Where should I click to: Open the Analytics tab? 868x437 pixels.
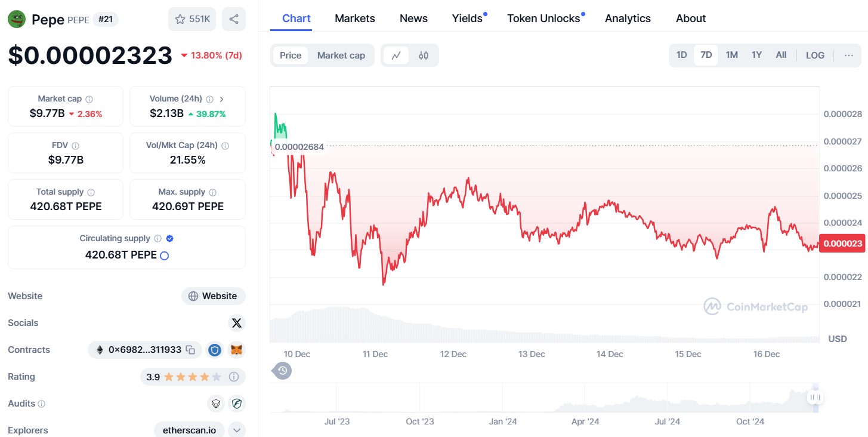[628, 19]
